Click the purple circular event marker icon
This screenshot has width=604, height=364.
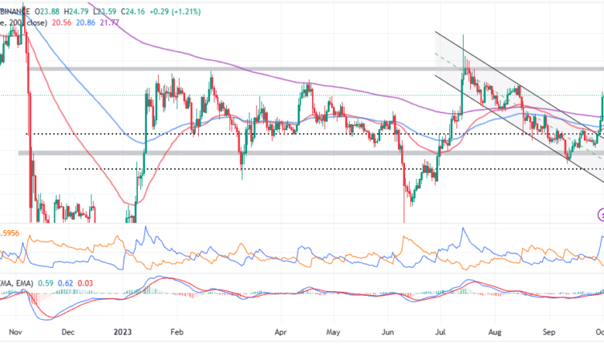(x=600, y=215)
